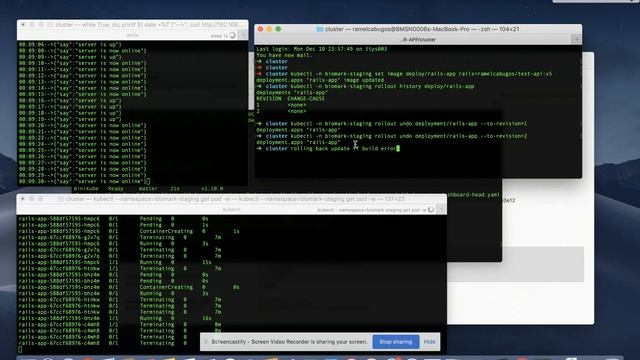Click the revision 1 <none> row
Viewport: 640px width, 360px height.
point(281,105)
